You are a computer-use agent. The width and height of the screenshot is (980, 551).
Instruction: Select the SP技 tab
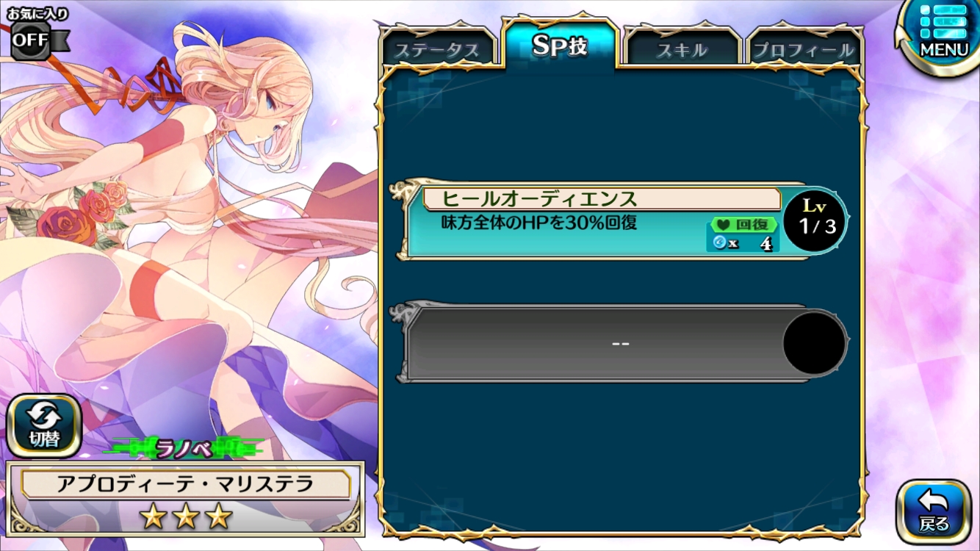tap(560, 44)
